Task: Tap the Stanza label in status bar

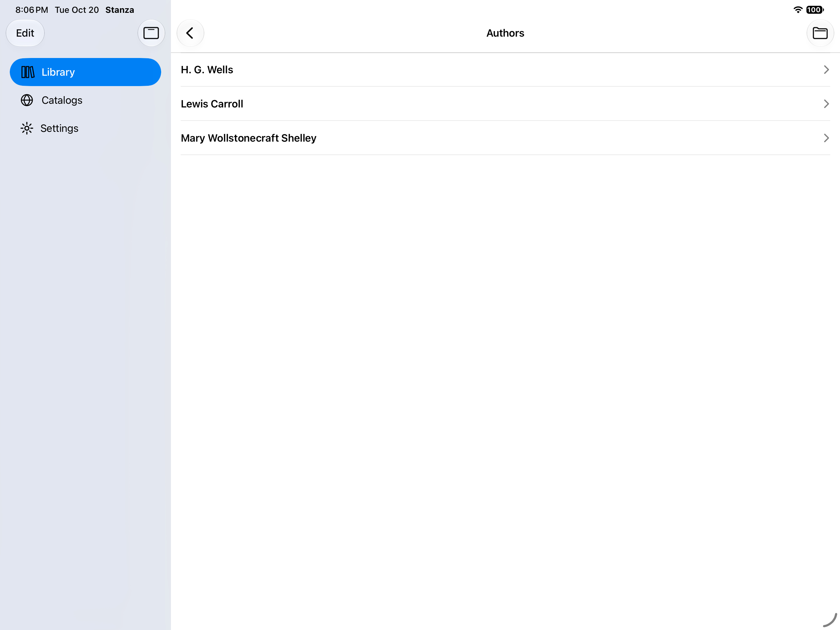Action: (120, 10)
